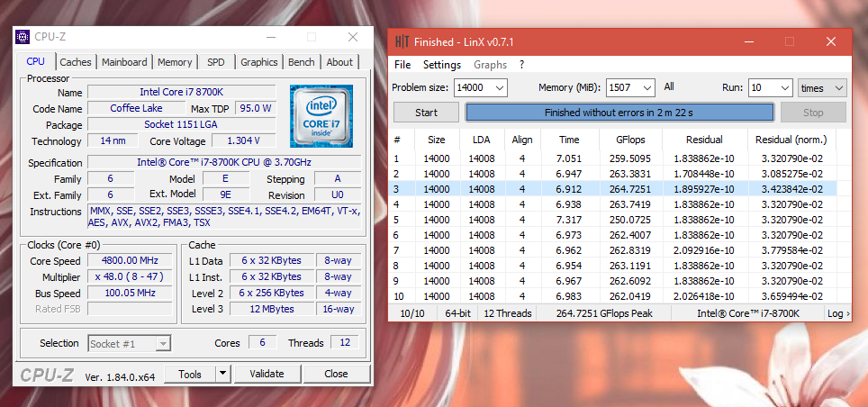This screenshot has width=868, height=407.
Task: Open the Log panel in LinX
Action: [838, 313]
